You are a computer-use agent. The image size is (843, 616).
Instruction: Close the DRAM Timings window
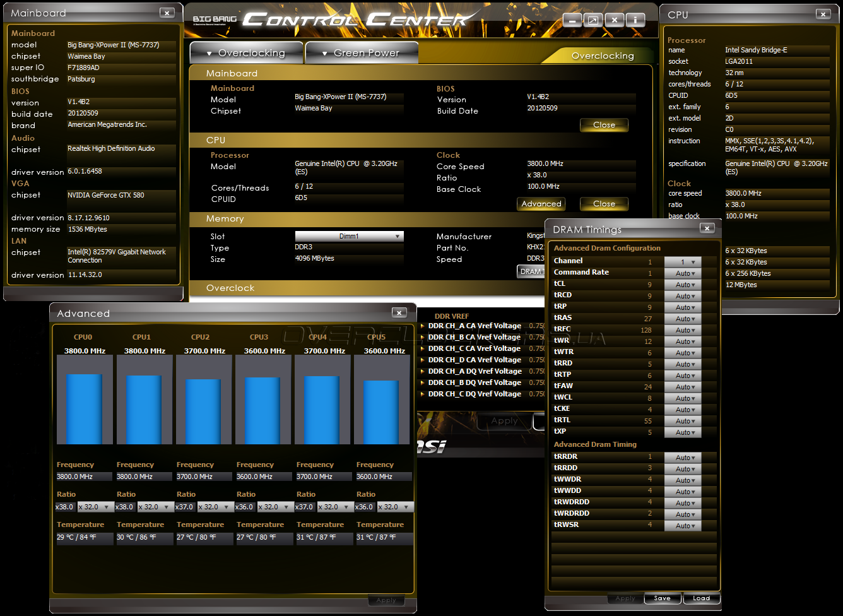[707, 228]
